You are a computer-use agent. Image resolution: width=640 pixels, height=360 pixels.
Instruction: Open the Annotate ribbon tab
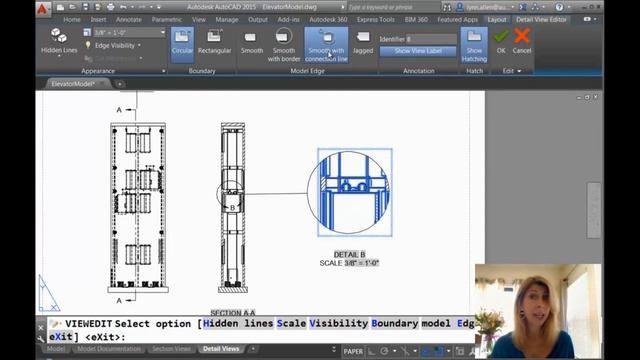point(129,20)
